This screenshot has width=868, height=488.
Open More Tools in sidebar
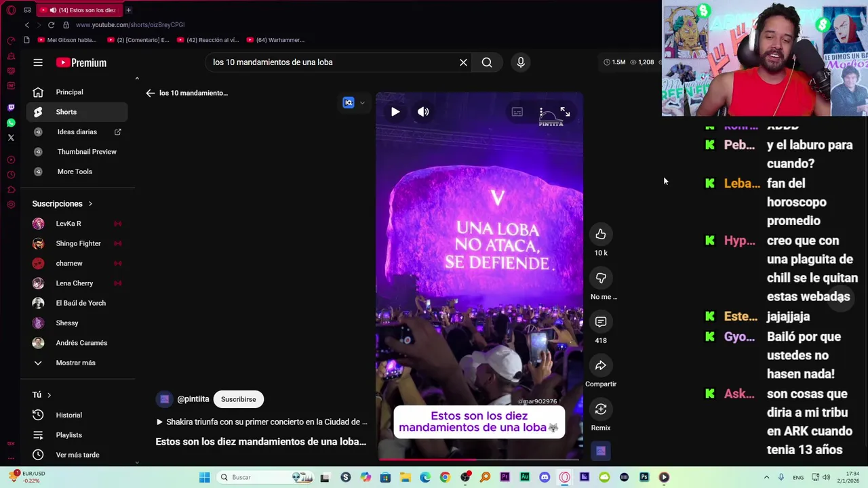[77, 171]
